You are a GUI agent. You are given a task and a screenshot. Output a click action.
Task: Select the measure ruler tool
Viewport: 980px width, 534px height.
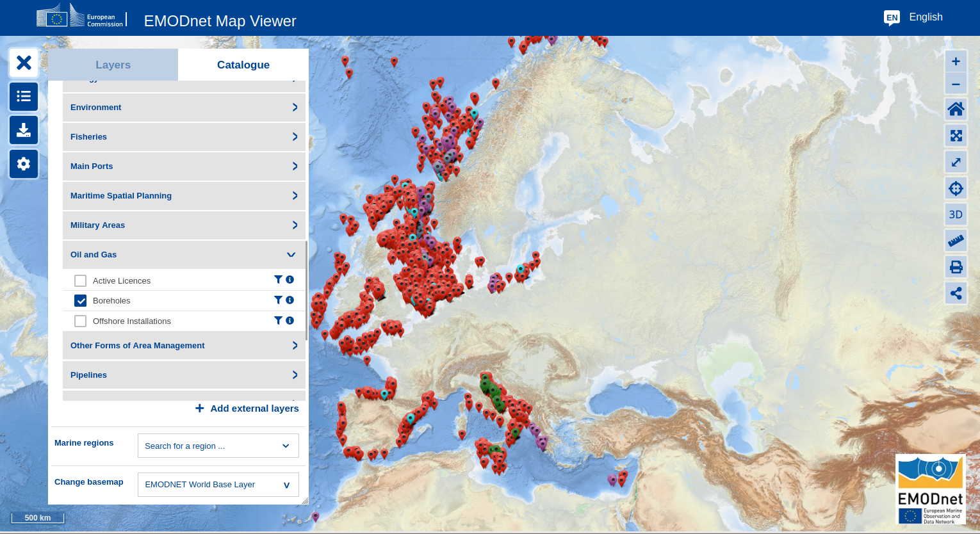point(956,241)
